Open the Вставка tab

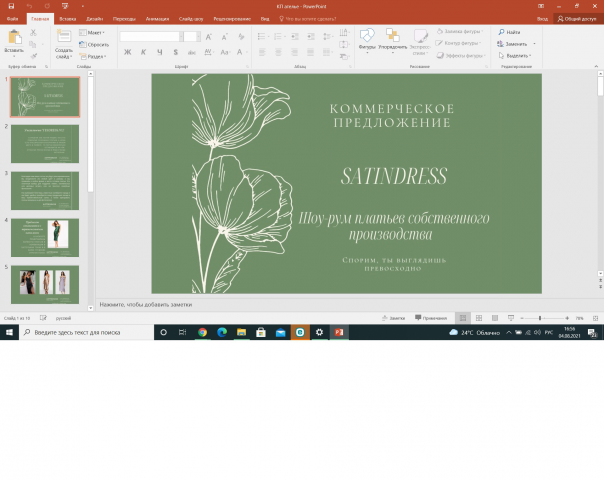[68, 18]
